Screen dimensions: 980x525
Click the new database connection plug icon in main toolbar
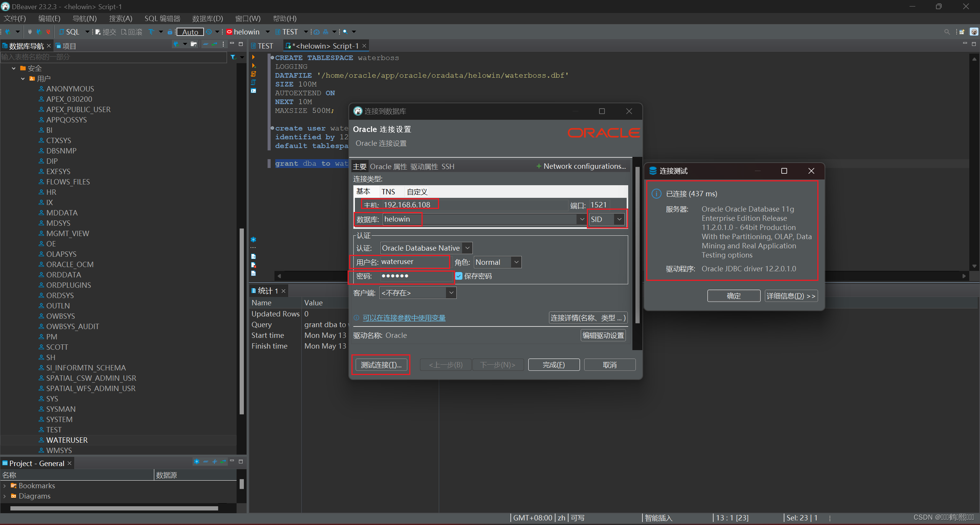[x=8, y=32]
